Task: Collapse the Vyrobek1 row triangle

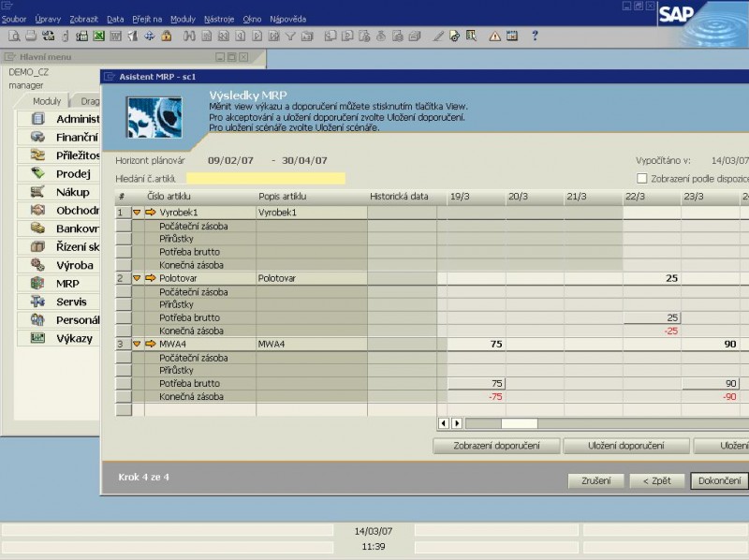Action: (137, 213)
